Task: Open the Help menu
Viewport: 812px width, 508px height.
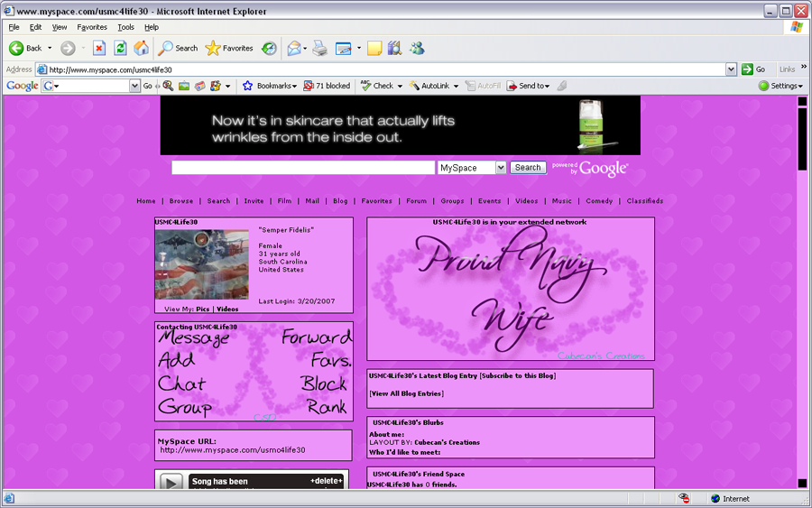Action: pyautogui.click(x=152, y=27)
